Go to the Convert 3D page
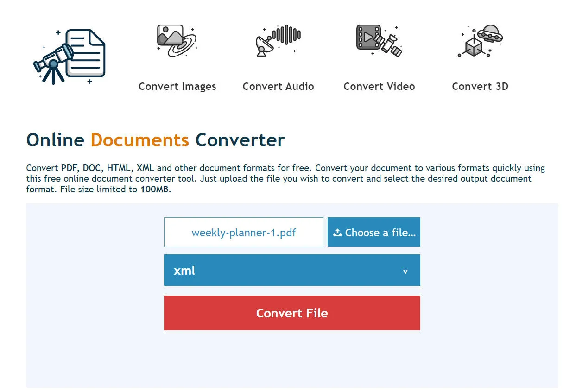The height and width of the screenshot is (392, 576). click(x=480, y=86)
